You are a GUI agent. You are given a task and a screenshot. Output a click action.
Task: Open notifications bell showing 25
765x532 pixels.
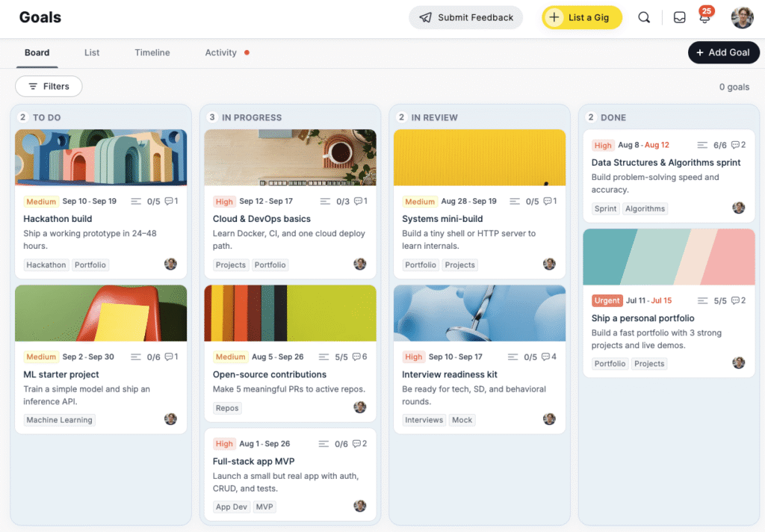tap(704, 18)
